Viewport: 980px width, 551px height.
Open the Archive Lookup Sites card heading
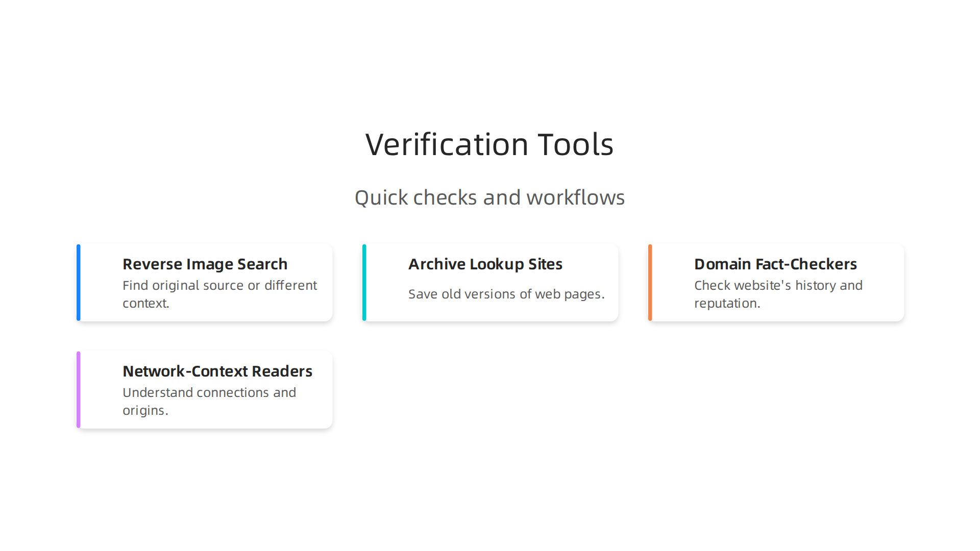(x=485, y=264)
